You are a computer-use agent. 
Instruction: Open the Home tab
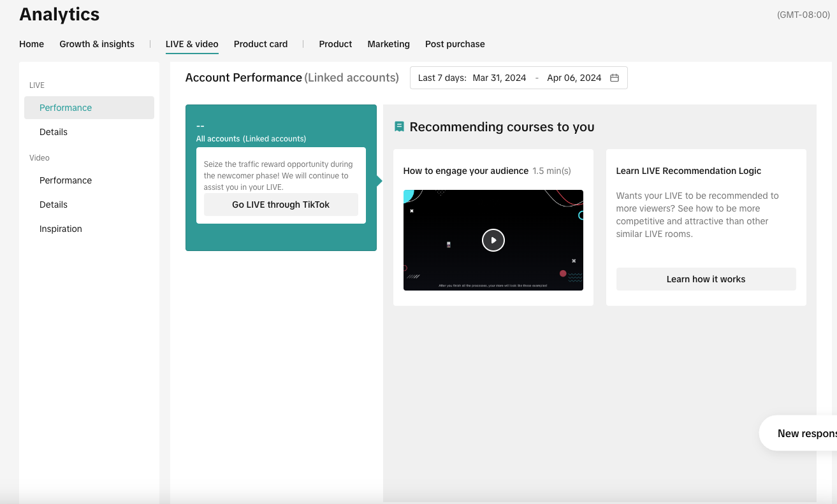pyautogui.click(x=31, y=44)
